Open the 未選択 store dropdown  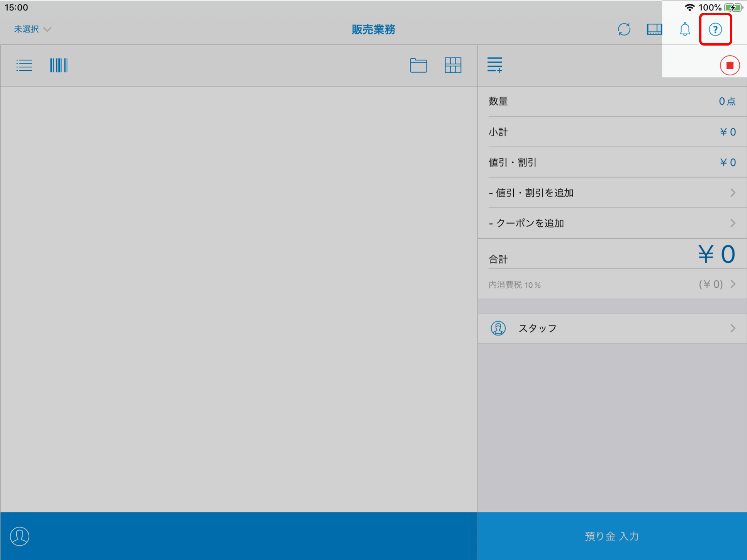(x=32, y=29)
